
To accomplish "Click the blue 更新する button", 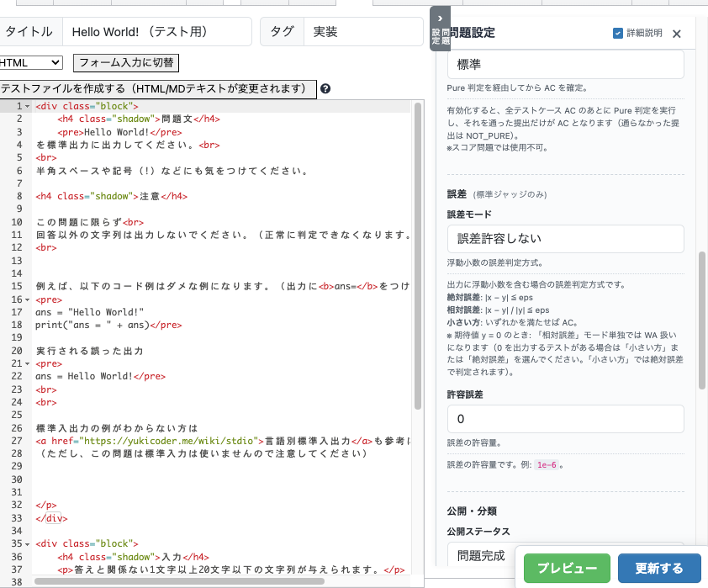I will (x=659, y=568).
